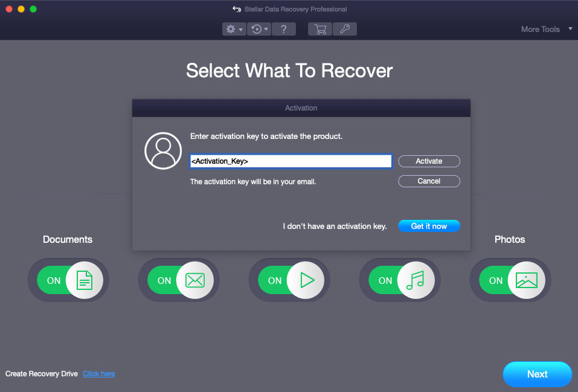
Task: Open help question mark icon
Action: [x=284, y=29]
